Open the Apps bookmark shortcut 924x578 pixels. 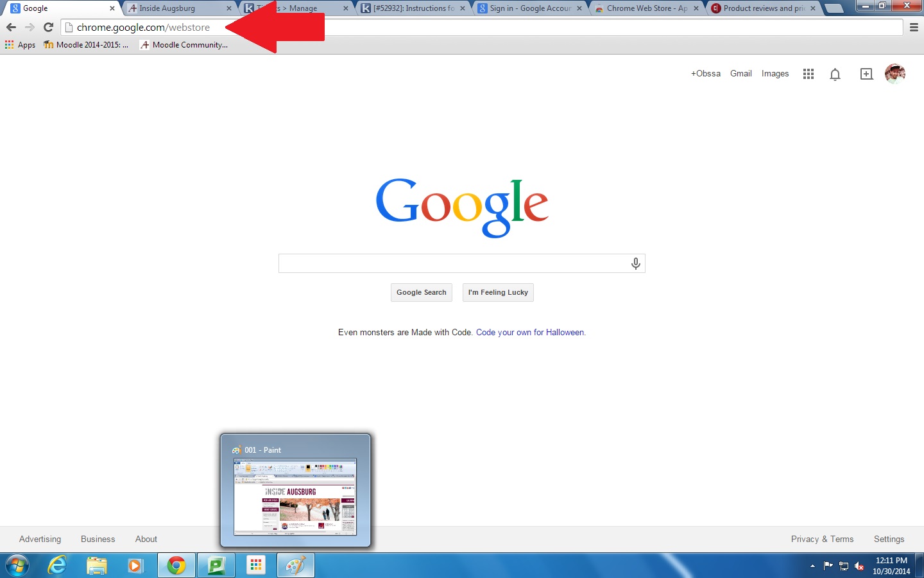pos(20,45)
